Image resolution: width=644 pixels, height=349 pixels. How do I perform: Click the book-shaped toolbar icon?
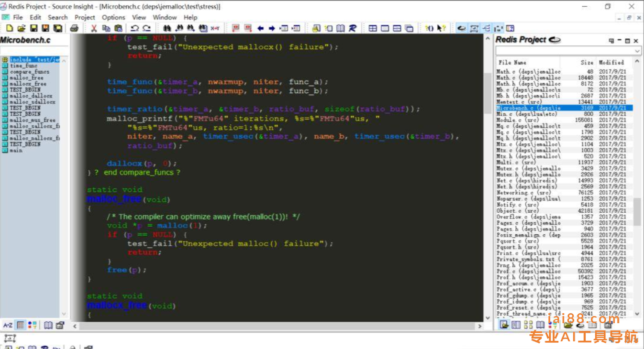click(340, 28)
